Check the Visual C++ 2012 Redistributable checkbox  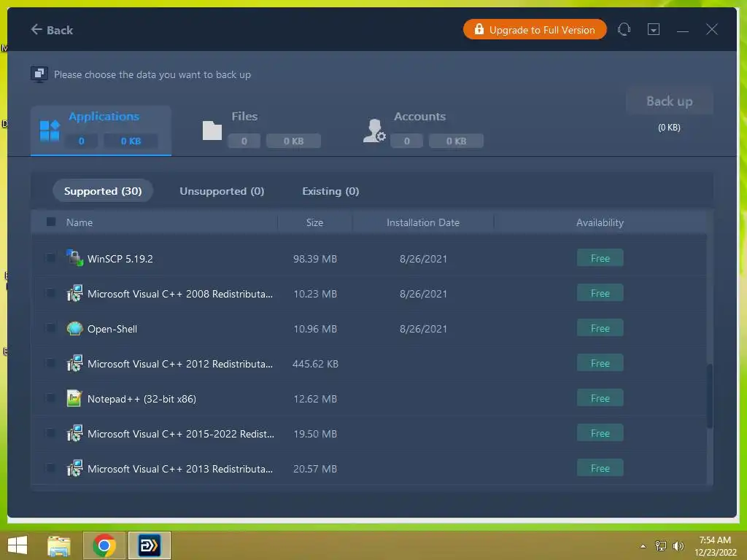click(50, 363)
